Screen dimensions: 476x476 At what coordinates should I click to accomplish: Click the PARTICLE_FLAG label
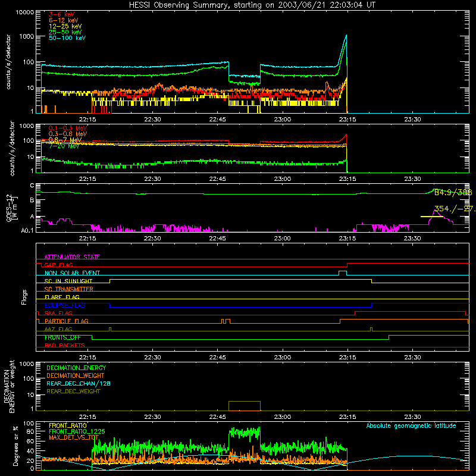tap(67, 321)
